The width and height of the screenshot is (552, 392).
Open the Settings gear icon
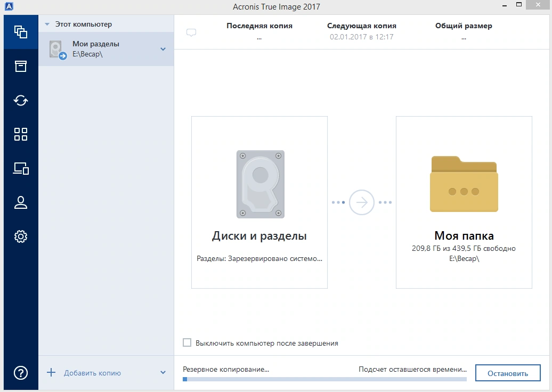[21, 236]
